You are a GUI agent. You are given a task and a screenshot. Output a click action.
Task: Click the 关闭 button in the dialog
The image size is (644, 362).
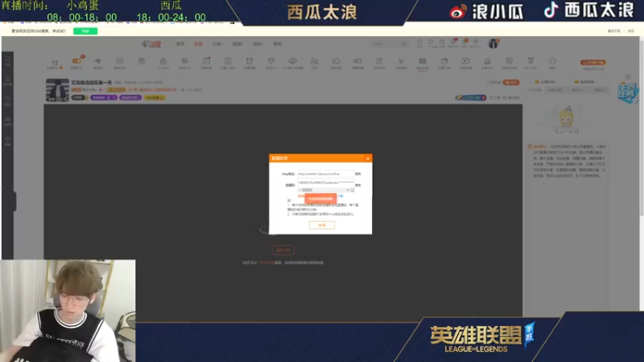(321, 225)
